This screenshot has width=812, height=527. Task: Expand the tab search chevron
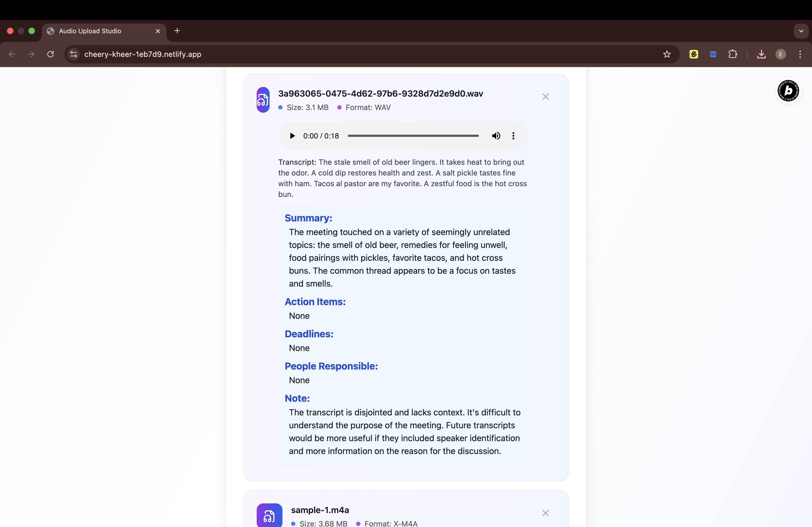point(801,31)
